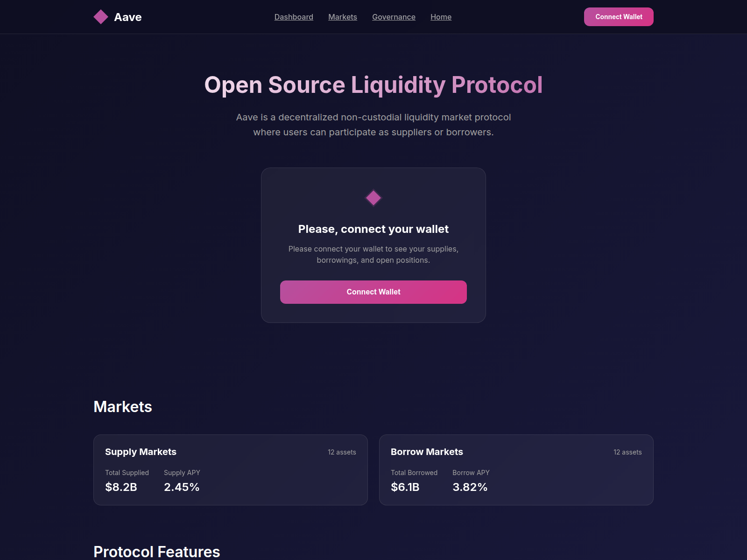
Task: Click the Open Source Liquidity Protocol headline
Action: [x=373, y=85]
